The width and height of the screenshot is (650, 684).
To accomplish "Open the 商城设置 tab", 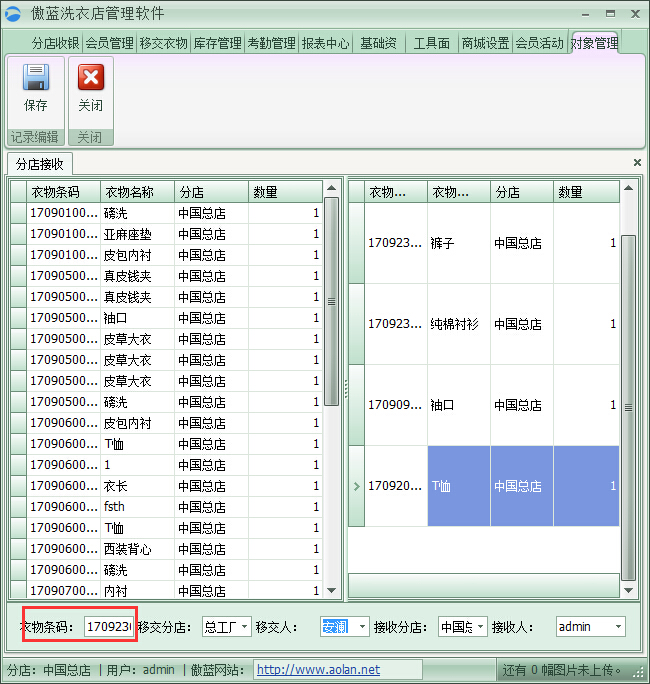I will pos(486,43).
